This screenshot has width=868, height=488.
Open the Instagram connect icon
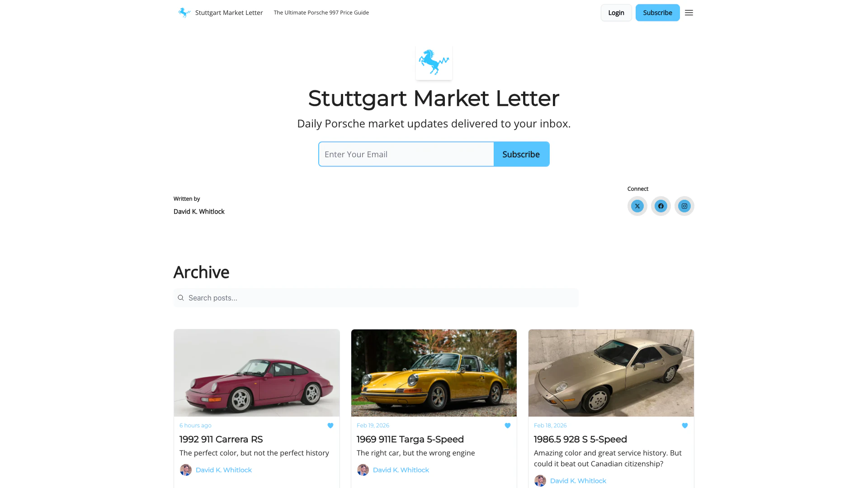tap(684, 206)
